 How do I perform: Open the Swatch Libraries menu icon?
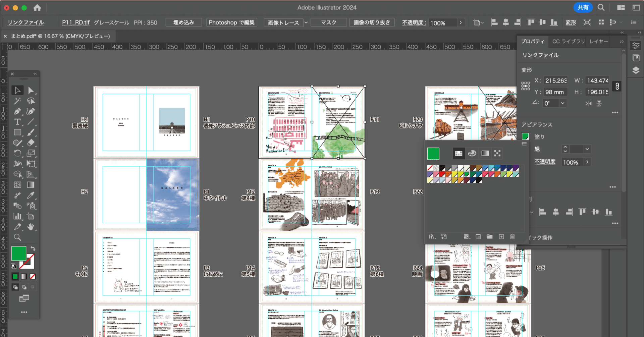pos(432,236)
